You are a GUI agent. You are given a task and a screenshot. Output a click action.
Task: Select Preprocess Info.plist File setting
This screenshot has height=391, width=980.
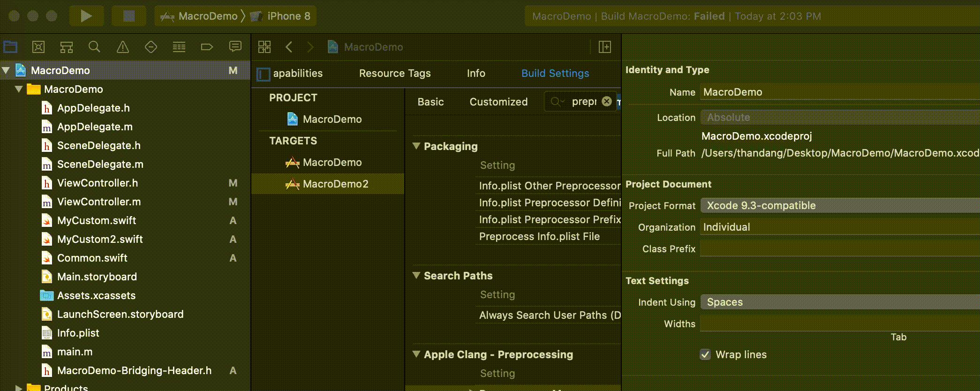pos(539,236)
